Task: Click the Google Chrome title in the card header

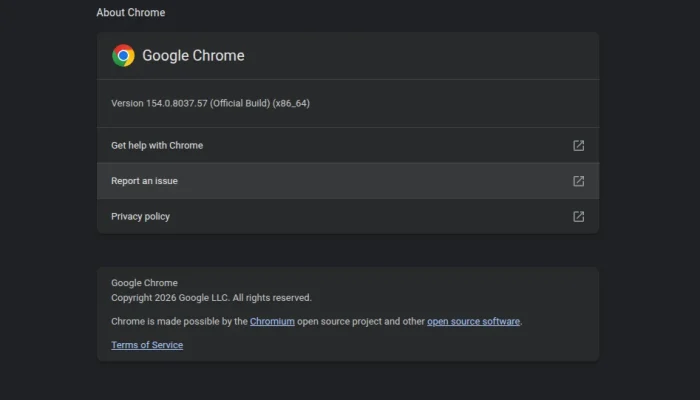Action: pos(193,55)
